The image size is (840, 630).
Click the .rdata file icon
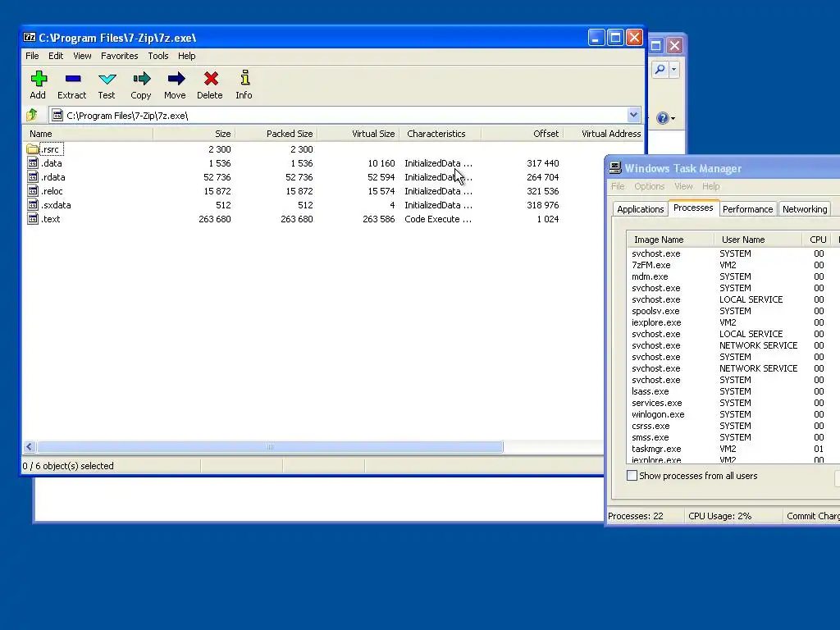[x=33, y=177]
